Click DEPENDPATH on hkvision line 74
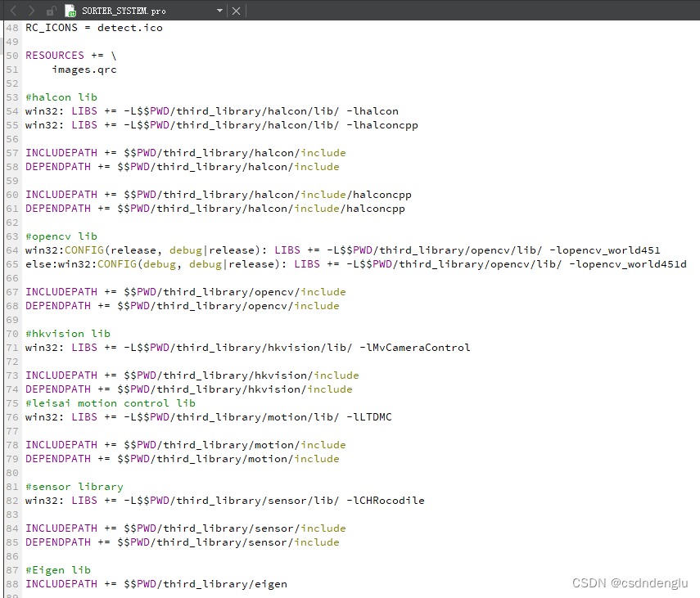The image size is (700, 598). (58, 389)
